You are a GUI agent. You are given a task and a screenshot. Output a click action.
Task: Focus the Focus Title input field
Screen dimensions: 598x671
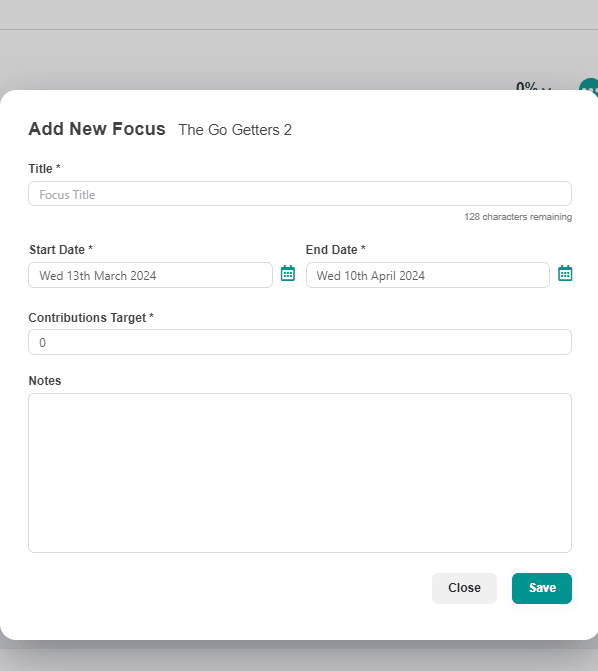click(x=300, y=194)
